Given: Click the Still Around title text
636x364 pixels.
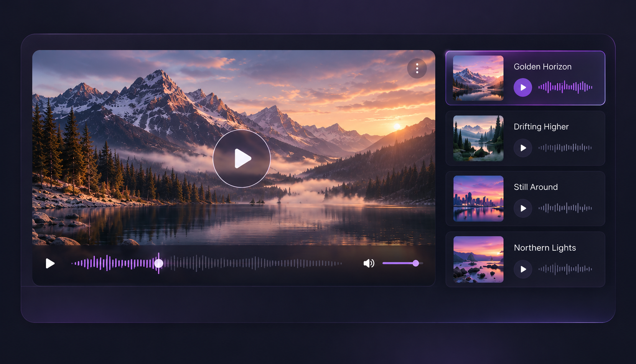Looking at the screenshot, I should [535, 187].
